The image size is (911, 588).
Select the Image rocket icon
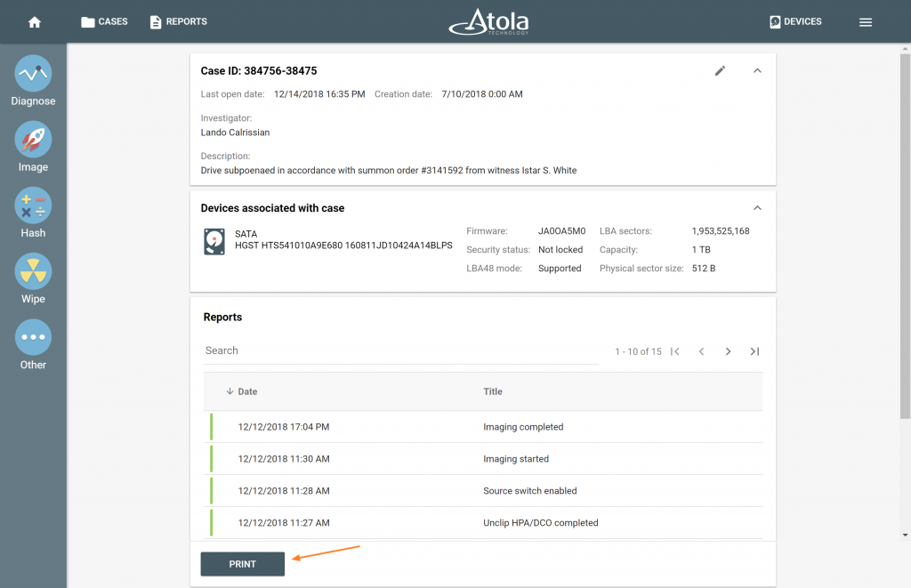coord(33,140)
